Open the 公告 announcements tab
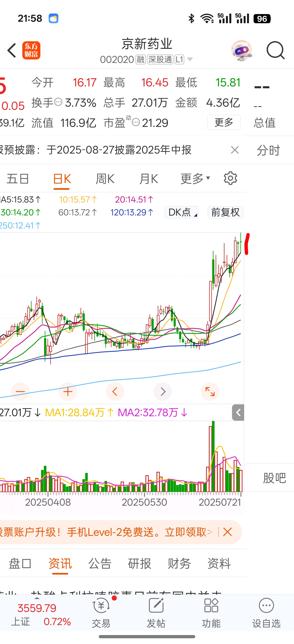This screenshot has height=644, width=294. click(x=100, y=563)
